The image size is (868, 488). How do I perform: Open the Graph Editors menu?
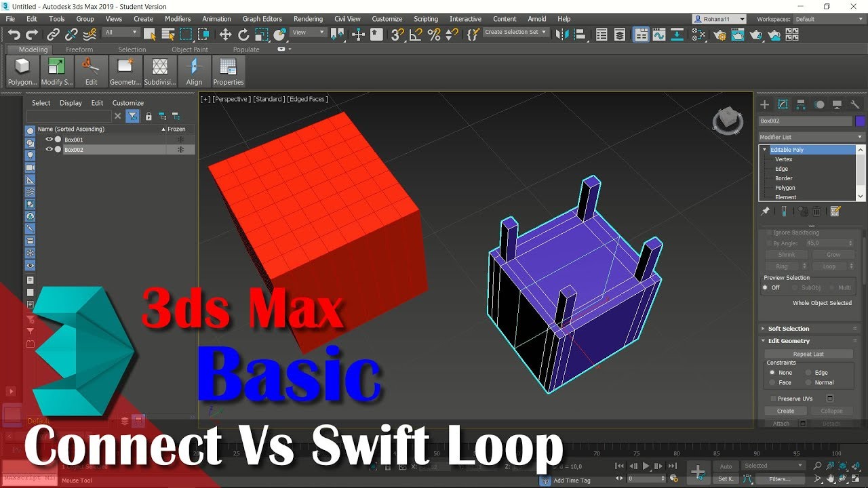[262, 19]
